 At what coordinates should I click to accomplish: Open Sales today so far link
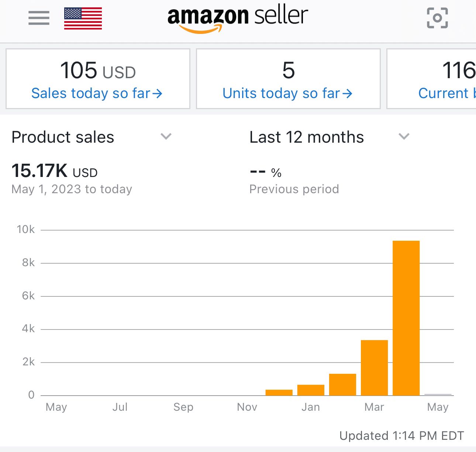[x=91, y=94]
